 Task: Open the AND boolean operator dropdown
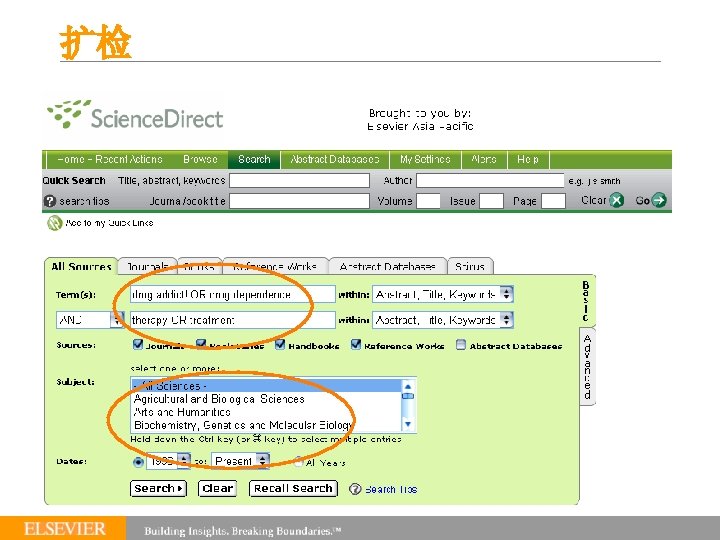pyautogui.click(x=90, y=320)
